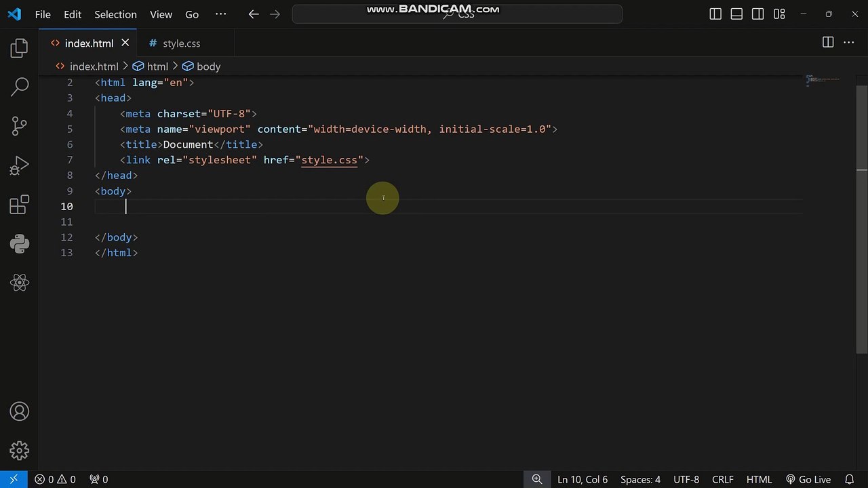Viewport: 868px width, 488px height.
Task: Click the lang="en" attribute
Action: 160,83
